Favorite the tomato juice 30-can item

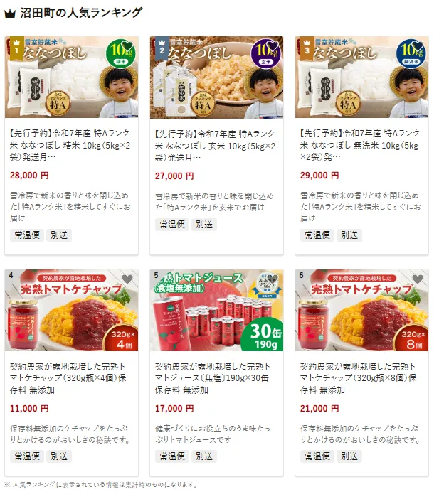pos(273,279)
